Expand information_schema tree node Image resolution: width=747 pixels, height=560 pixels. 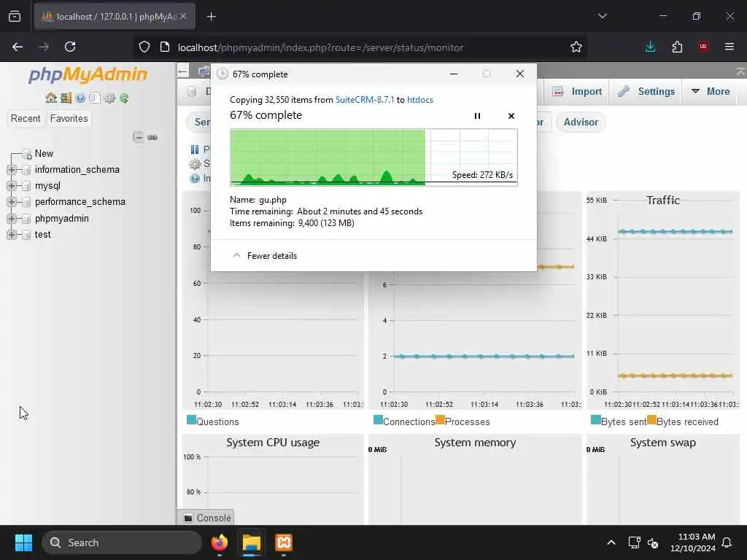point(12,170)
